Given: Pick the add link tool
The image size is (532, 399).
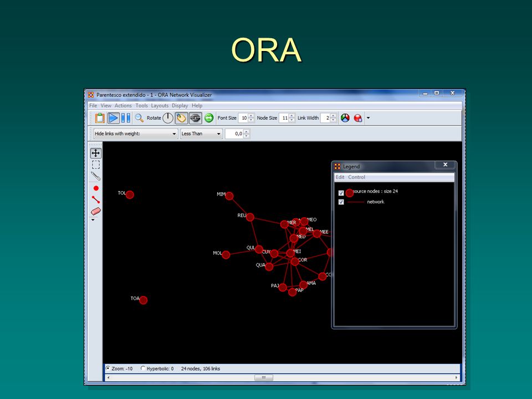Looking at the screenshot, I should [x=96, y=199].
